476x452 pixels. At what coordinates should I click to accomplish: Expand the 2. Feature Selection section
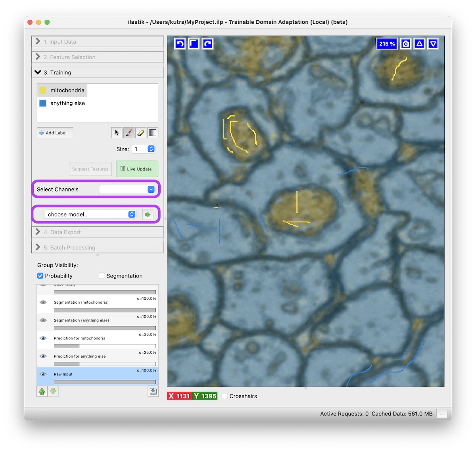coord(98,57)
